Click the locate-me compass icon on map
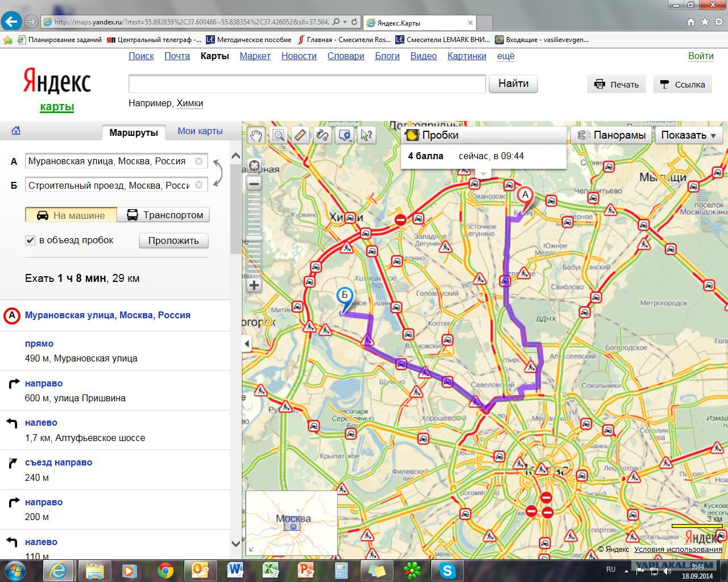 coord(254,167)
